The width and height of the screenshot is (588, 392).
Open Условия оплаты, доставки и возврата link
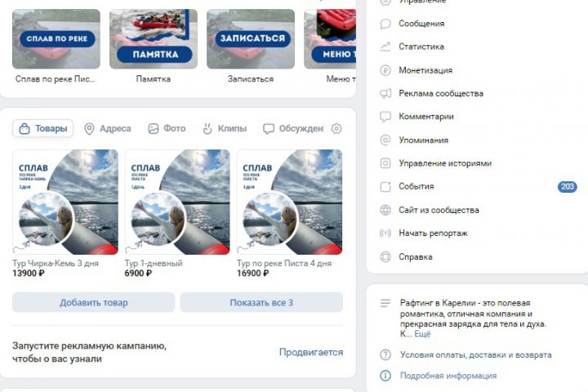pyautogui.click(x=476, y=355)
